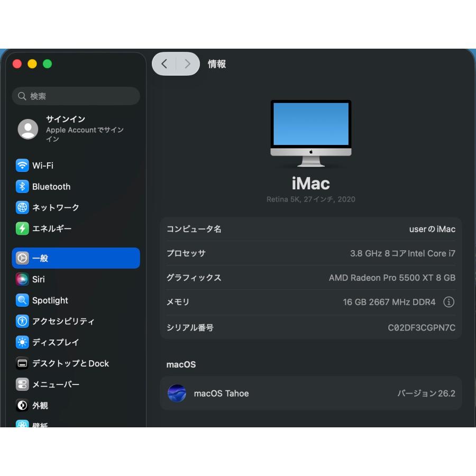Screen dimensions: 476x476
Task: Click the Apple Account avatar icon
Action: click(28, 129)
